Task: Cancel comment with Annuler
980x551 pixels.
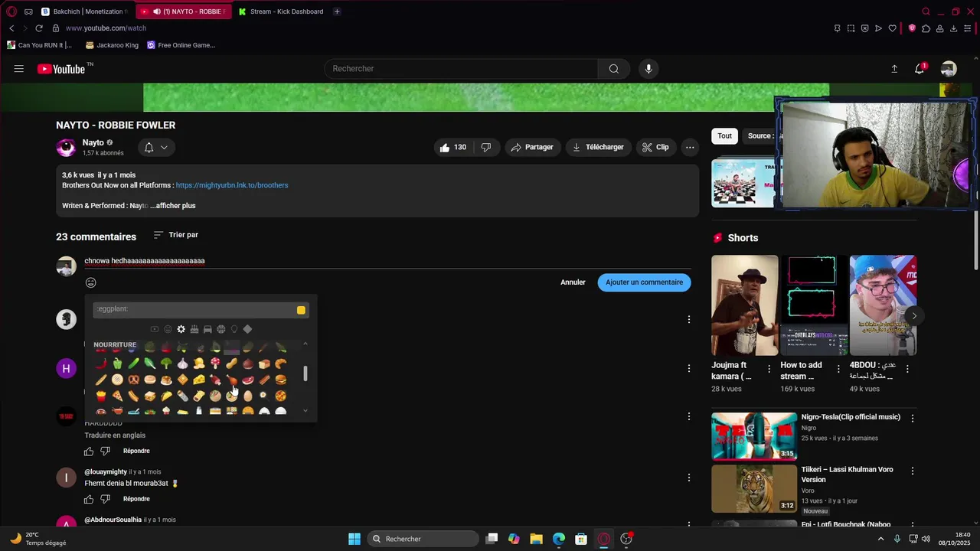Action: tap(573, 282)
